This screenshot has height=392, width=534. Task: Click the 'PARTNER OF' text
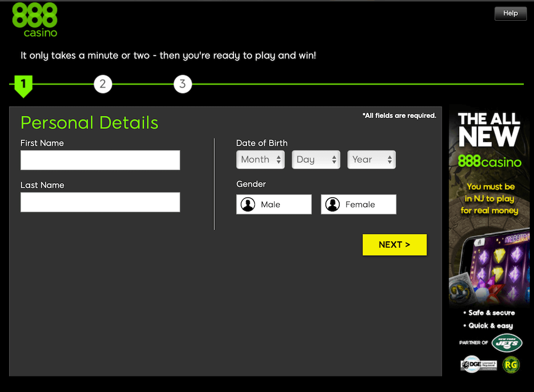click(473, 343)
